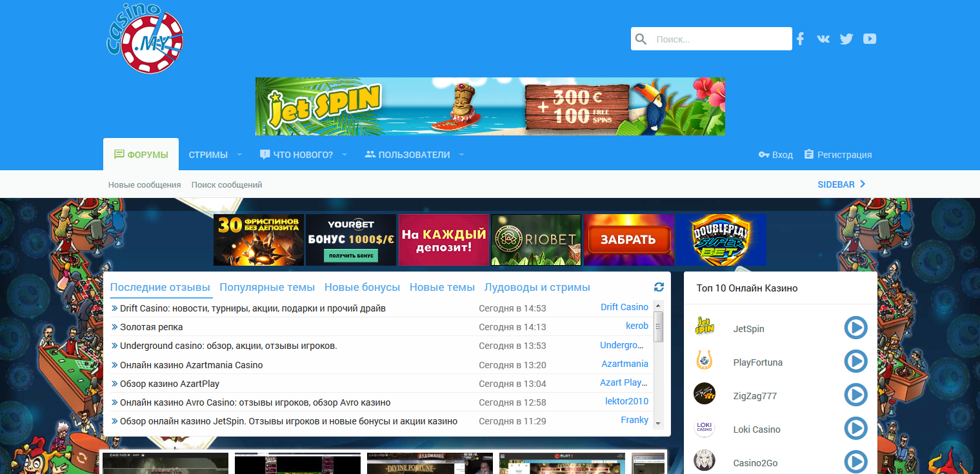Open user profile kerob
This screenshot has width=980, height=474.
point(637,326)
